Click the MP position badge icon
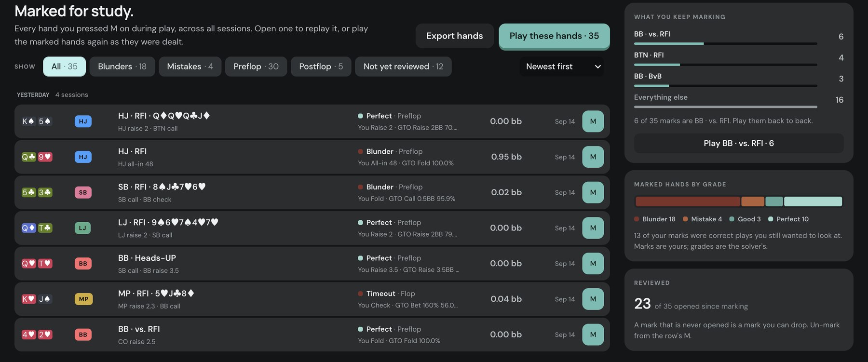 pos(83,299)
